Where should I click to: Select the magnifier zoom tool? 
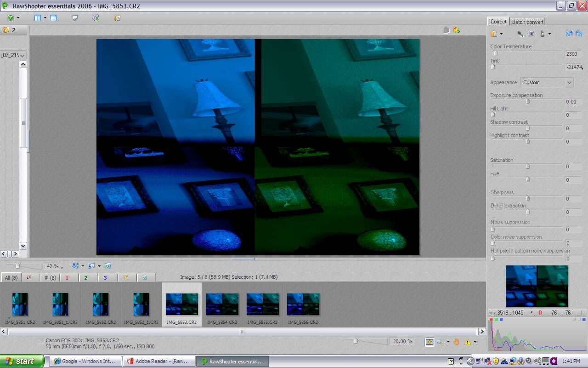click(440, 342)
